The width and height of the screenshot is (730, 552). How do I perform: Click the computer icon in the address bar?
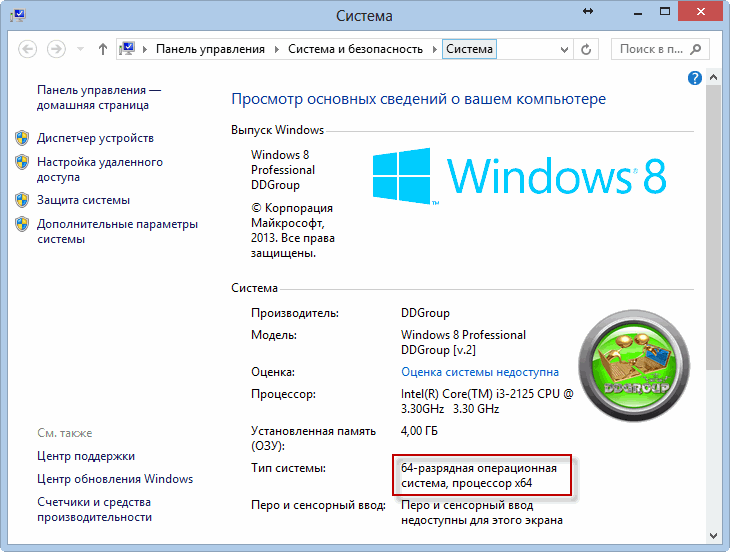[x=127, y=48]
